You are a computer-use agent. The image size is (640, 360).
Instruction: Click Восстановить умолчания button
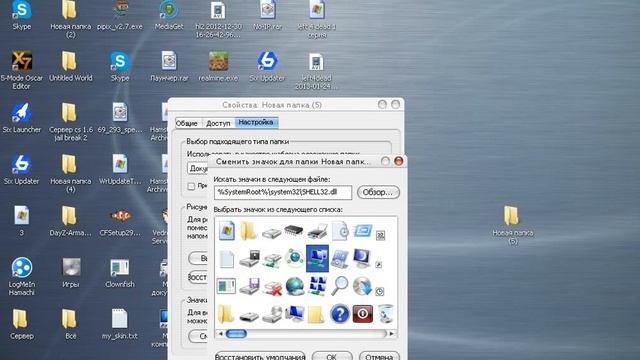coord(260,356)
